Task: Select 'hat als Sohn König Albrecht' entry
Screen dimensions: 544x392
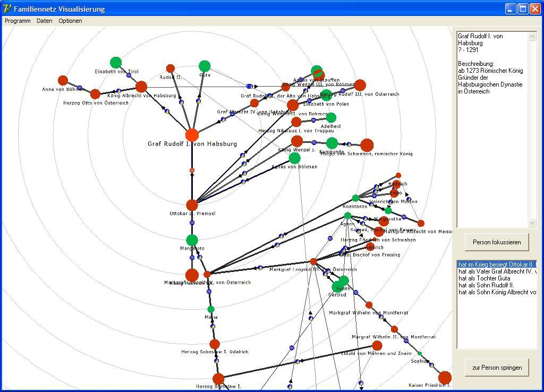Action: [x=497, y=292]
